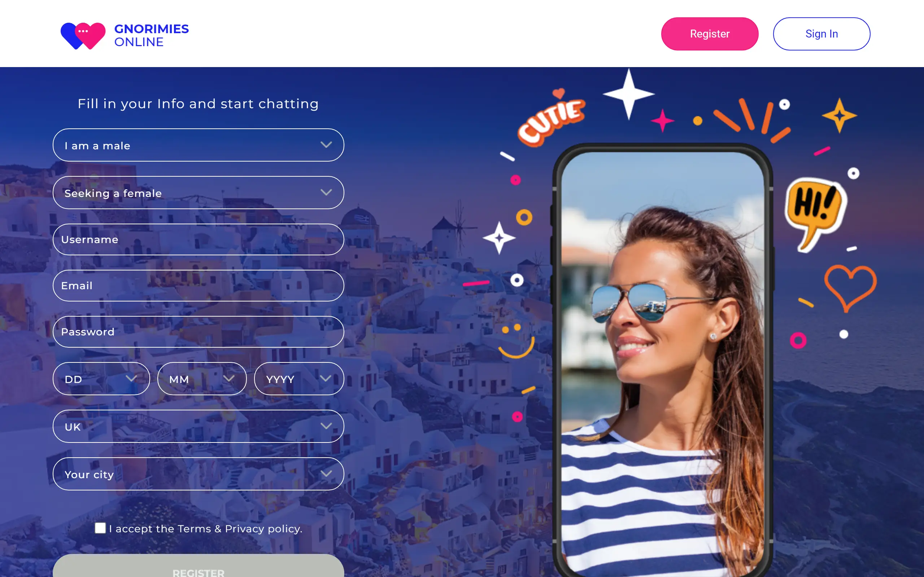Screen dimensions: 924x577
Task: Click the chevron in 'I am a male' field
Action: (x=326, y=145)
